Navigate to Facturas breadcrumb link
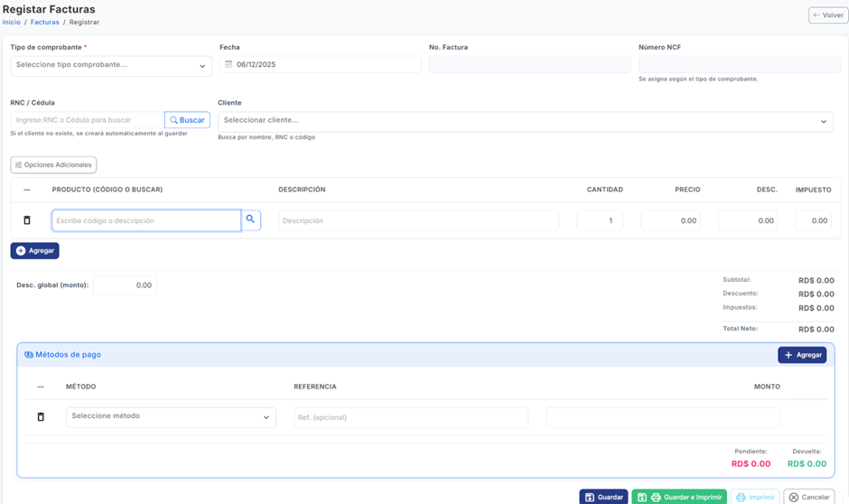 [45, 22]
